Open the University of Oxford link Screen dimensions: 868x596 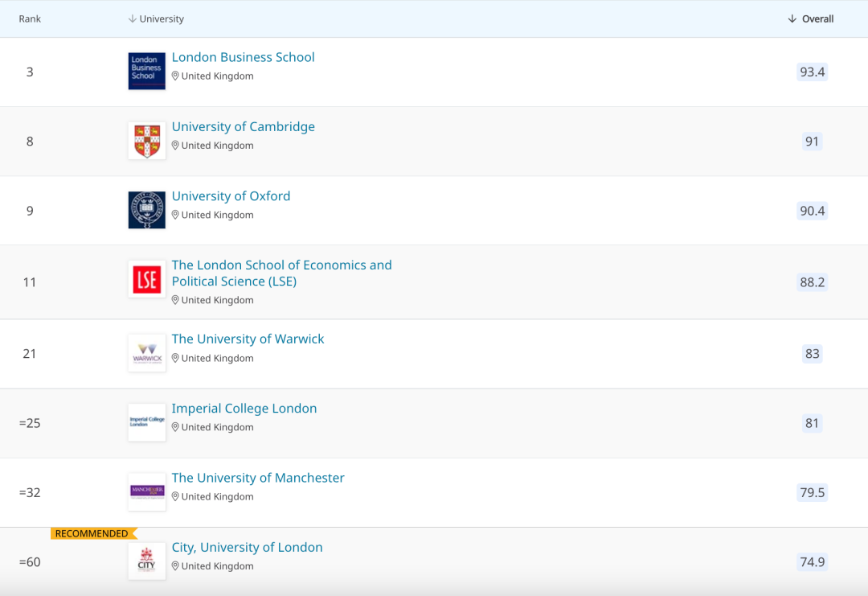[x=231, y=195]
